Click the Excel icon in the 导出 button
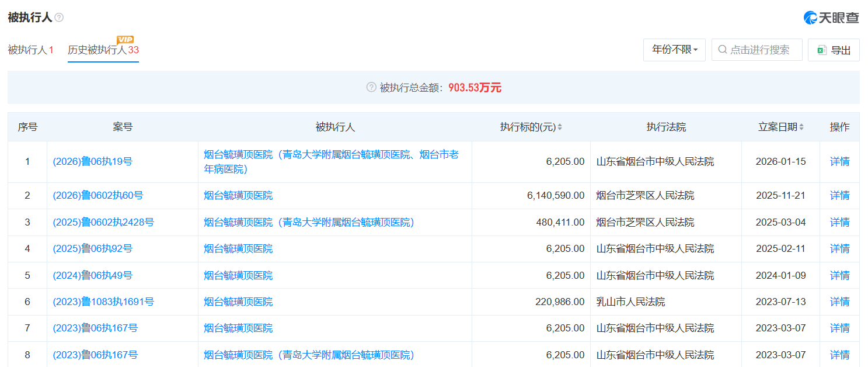Viewport: 868px width, 367px height. (822, 50)
